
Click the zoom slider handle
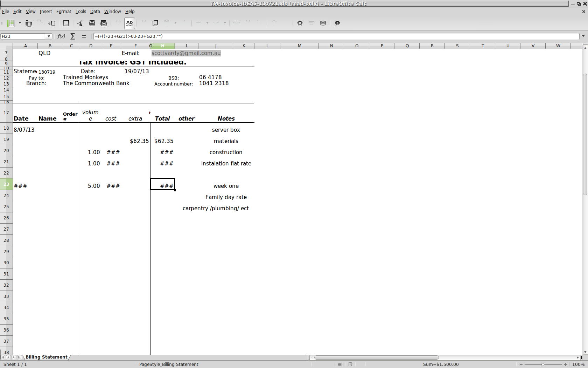543,364
